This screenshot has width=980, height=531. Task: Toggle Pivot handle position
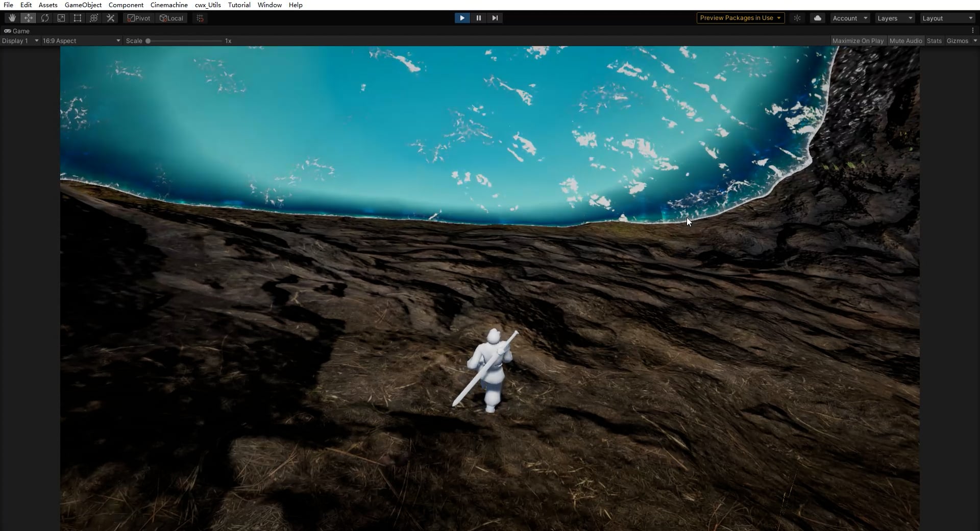click(139, 18)
